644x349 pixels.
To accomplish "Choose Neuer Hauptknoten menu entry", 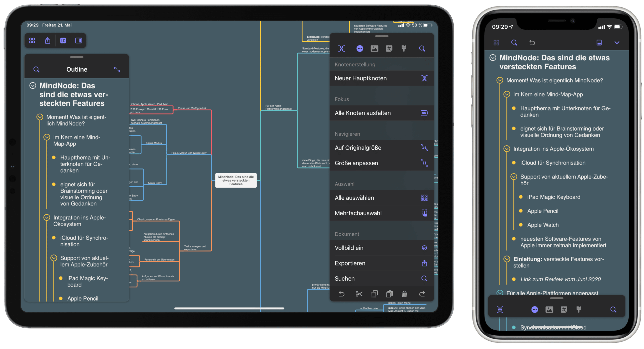I will point(382,78).
